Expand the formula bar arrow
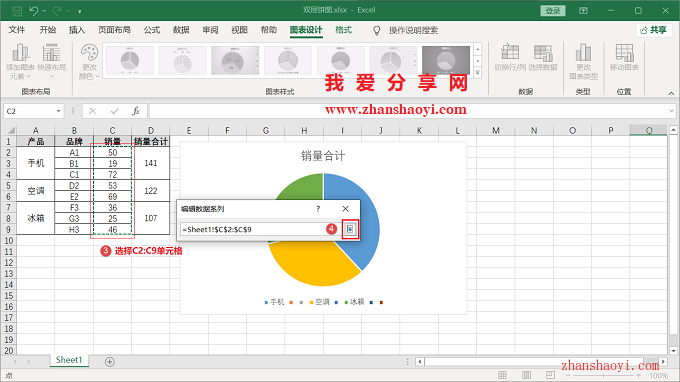The height and width of the screenshot is (382, 680). click(x=671, y=111)
